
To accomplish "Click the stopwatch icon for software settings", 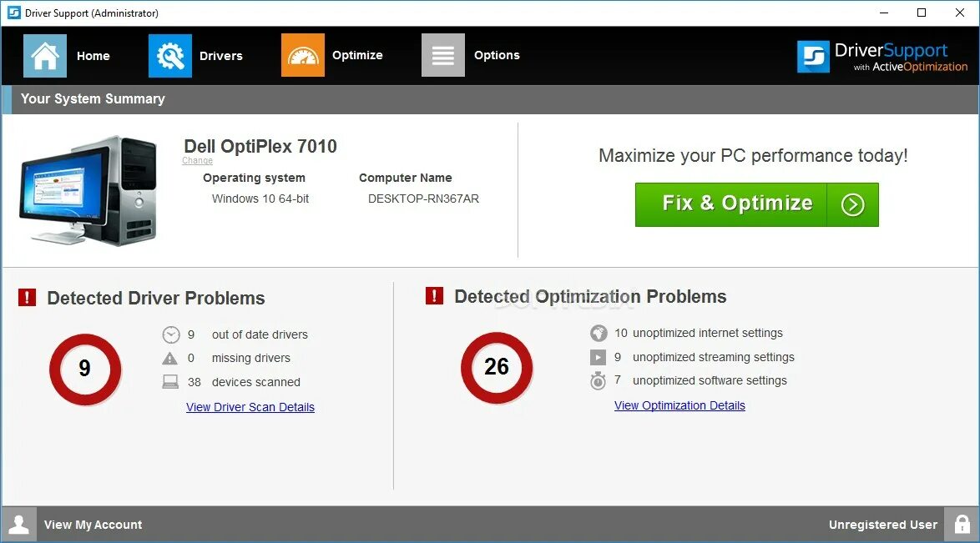I will (x=599, y=380).
